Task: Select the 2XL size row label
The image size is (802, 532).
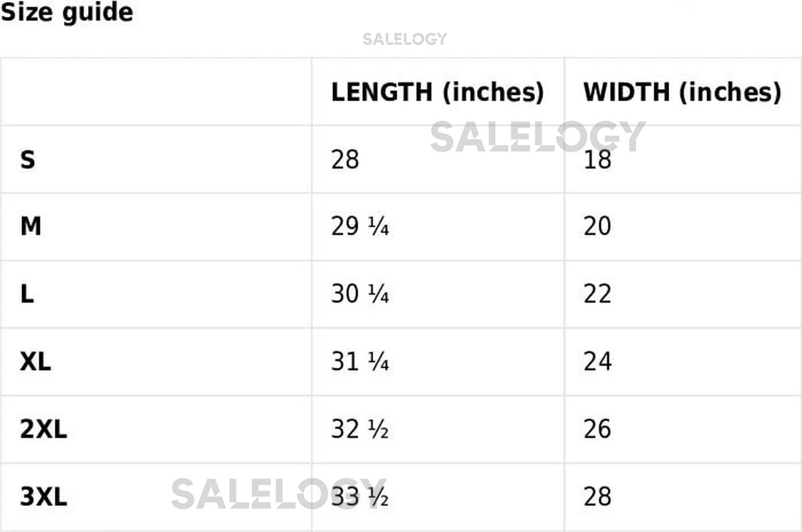Action: coord(43,430)
